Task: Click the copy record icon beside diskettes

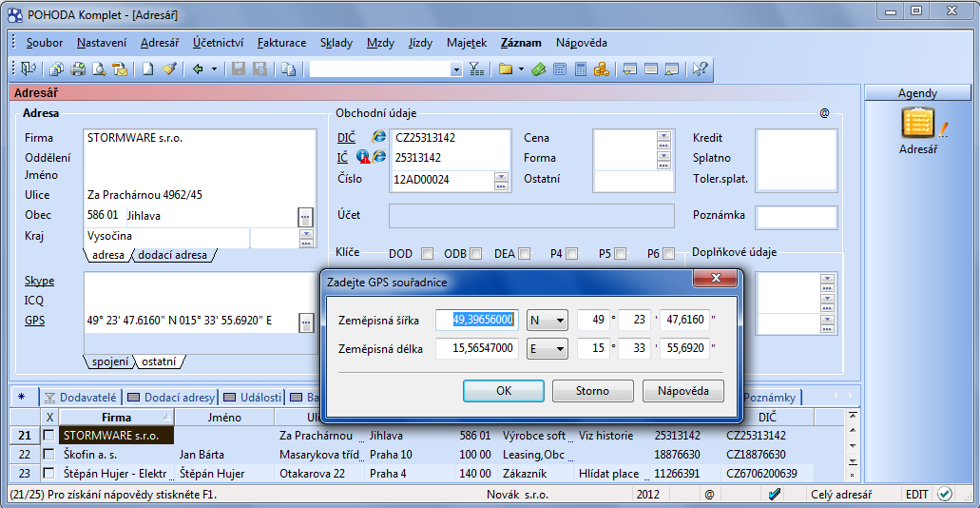Action: [288, 68]
